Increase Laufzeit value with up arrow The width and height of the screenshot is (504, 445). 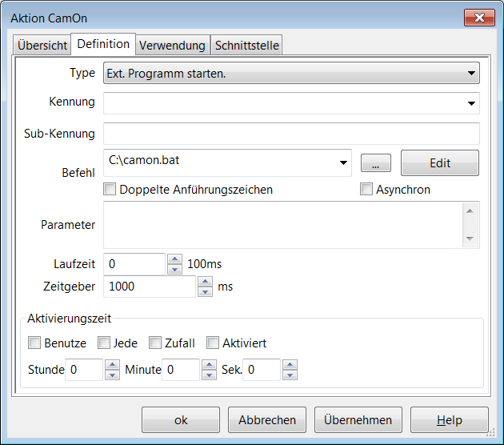point(174,259)
